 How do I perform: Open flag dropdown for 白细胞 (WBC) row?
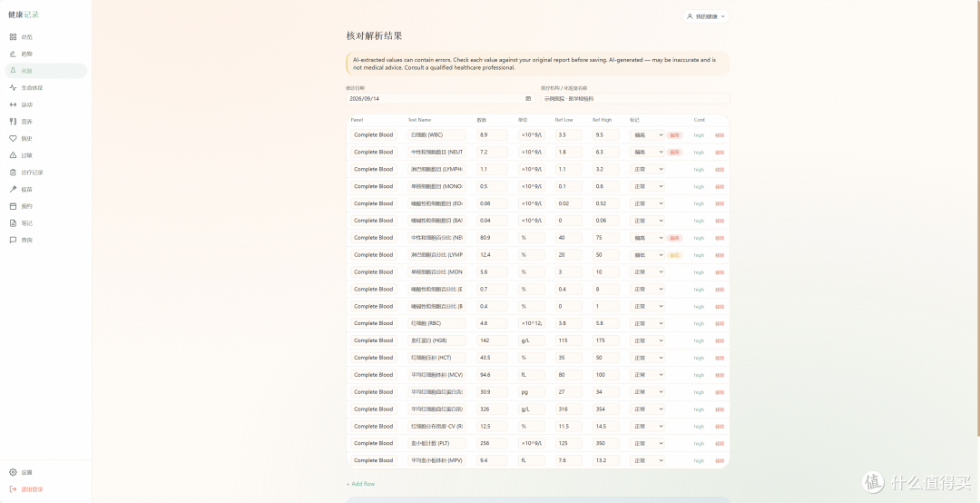coord(647,135)
